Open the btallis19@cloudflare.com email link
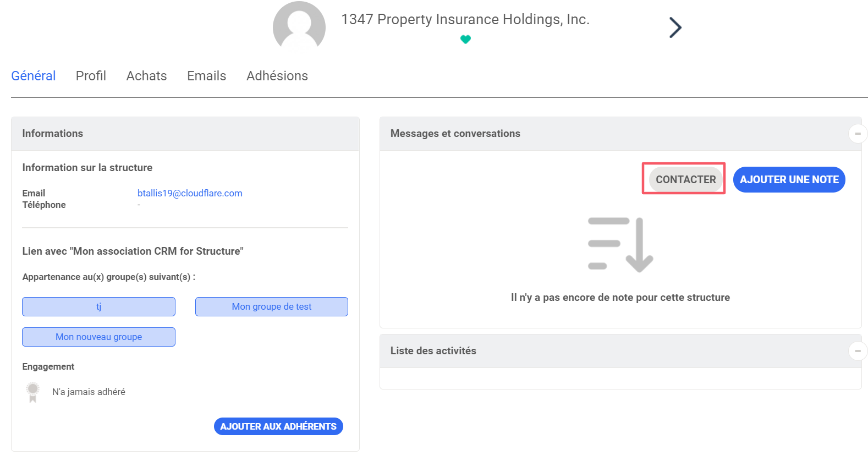This screenshot has width=868, height=461. tap(190, 193)
